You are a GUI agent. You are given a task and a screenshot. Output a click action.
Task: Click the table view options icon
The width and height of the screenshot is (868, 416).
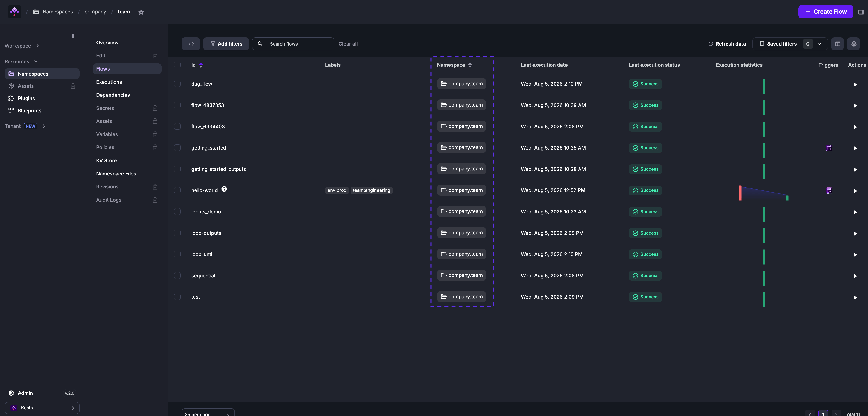point(837,44)
